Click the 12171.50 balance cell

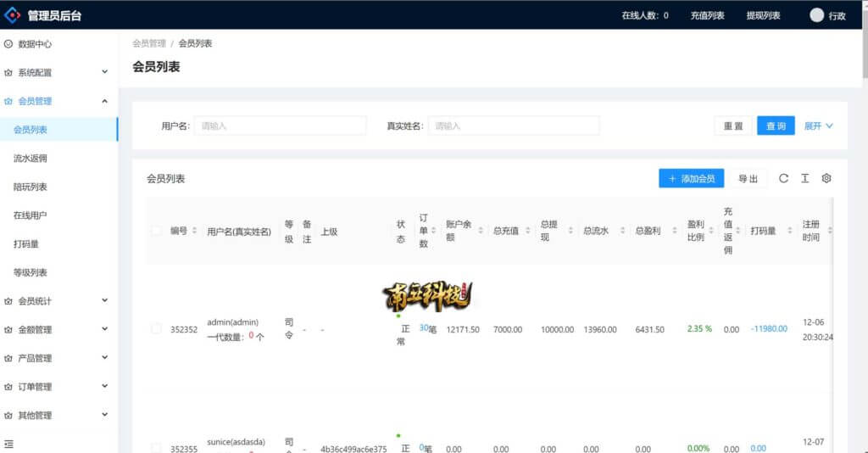[x=463, y=329]
